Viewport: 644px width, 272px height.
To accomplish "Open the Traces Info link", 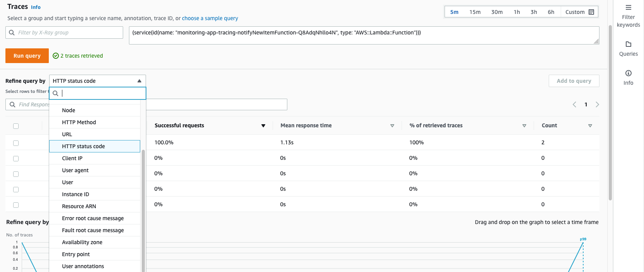I will coord(36,7).
